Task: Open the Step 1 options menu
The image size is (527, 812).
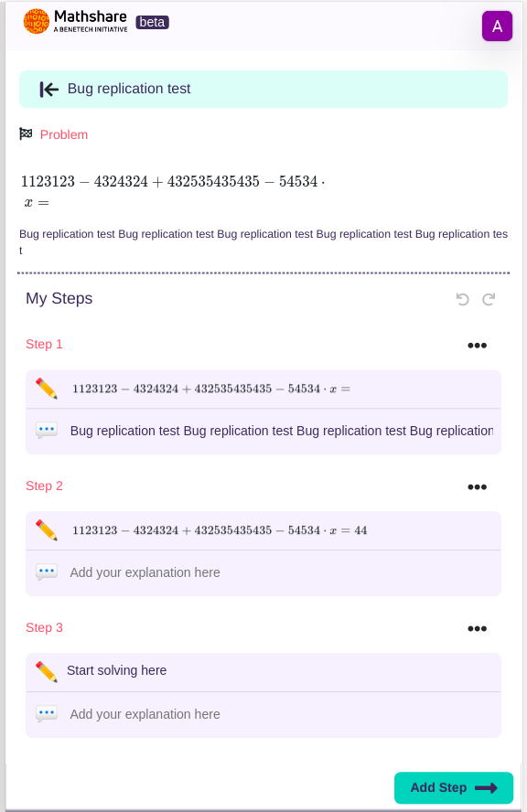Action: point(477,346)
